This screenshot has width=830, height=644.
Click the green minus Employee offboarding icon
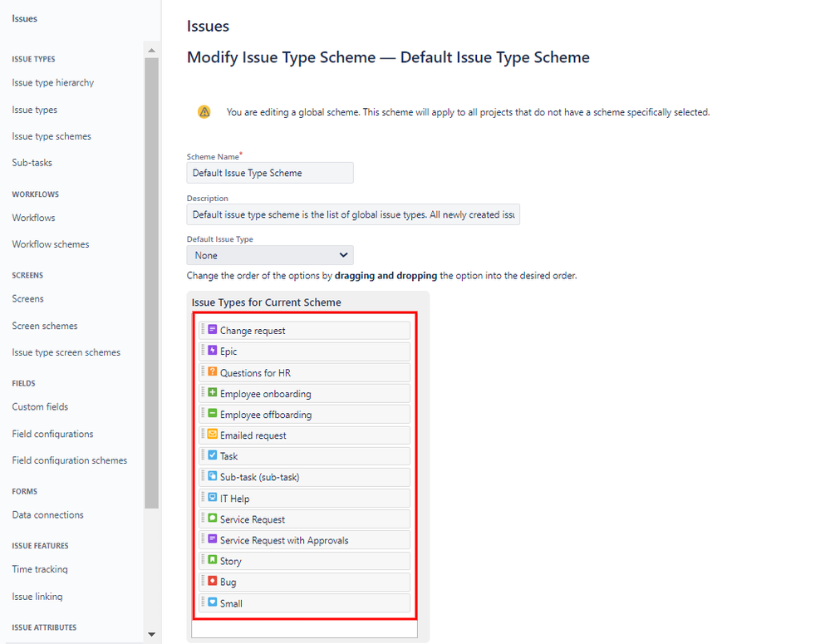212,413
